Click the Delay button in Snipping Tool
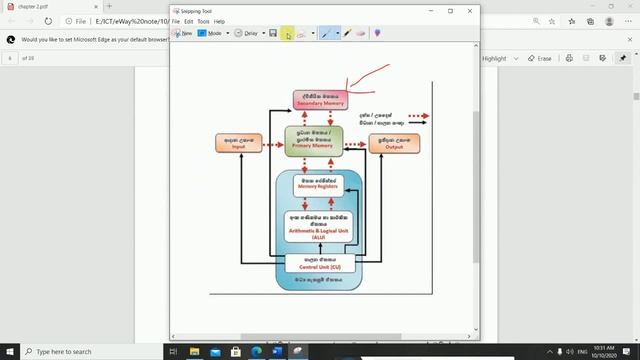The width and height of the screenshot is (640, 360). coord(246,33)
